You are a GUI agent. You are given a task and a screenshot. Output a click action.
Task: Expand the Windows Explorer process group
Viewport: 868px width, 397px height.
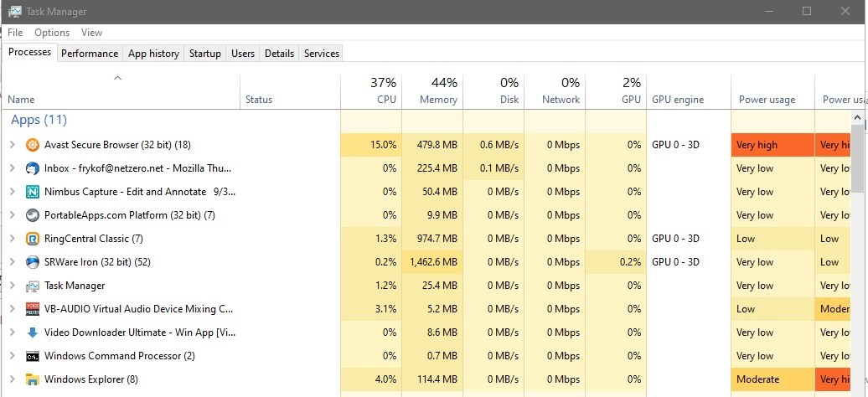coord(12,379)
